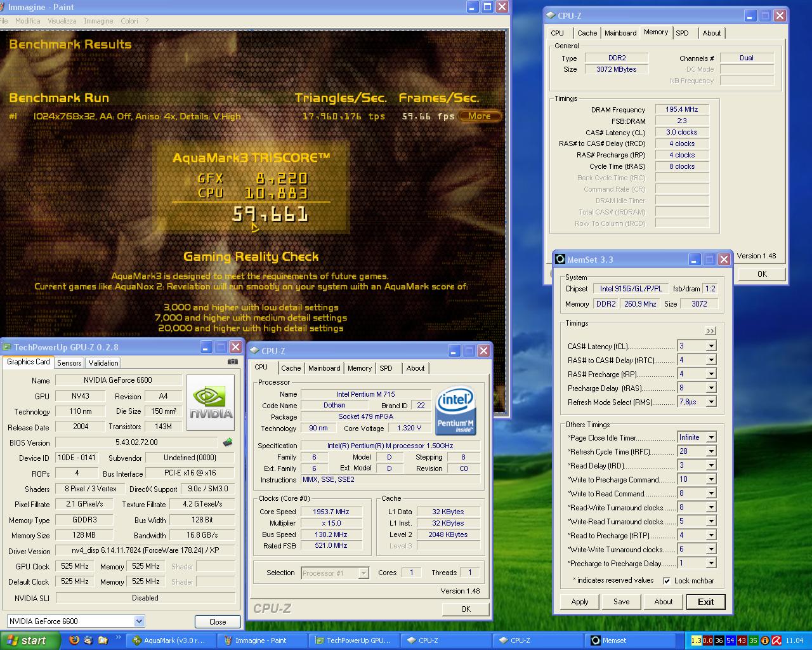Click the About button in MemSet
The width and height of the screenshot is (812, 650).
coord(664,602)
